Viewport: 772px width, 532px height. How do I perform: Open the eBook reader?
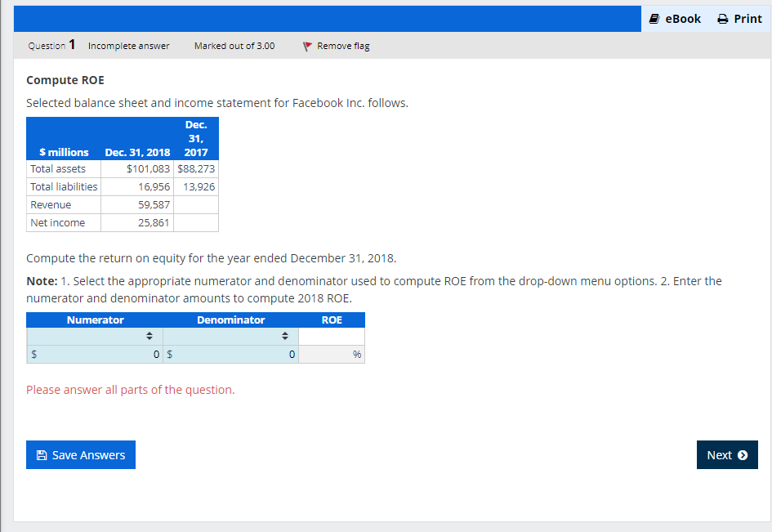(x=675, y=18)
